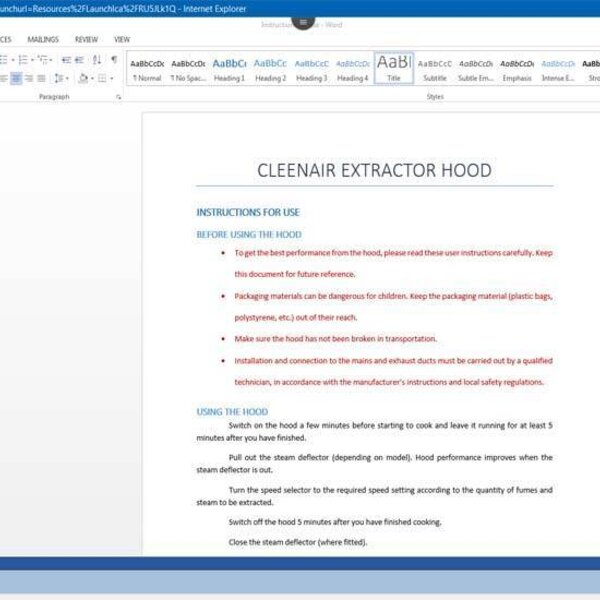The height and width of the screenshot is (600, 600).
Task: Open the remote session pull-down menu handle
Action: coord(303,23)
